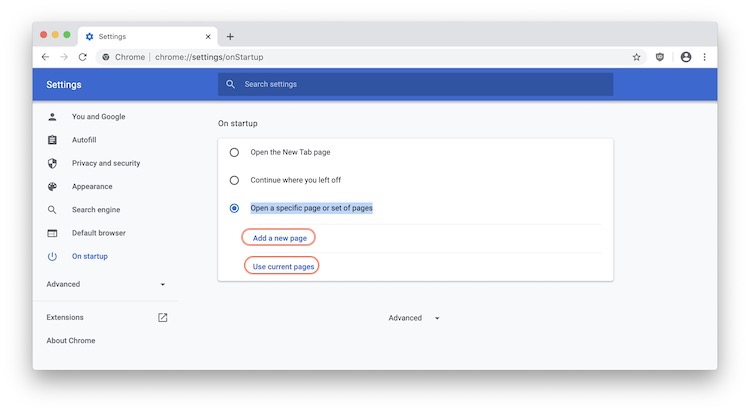
Task: Click the Search settings input field
Action: 415,84
